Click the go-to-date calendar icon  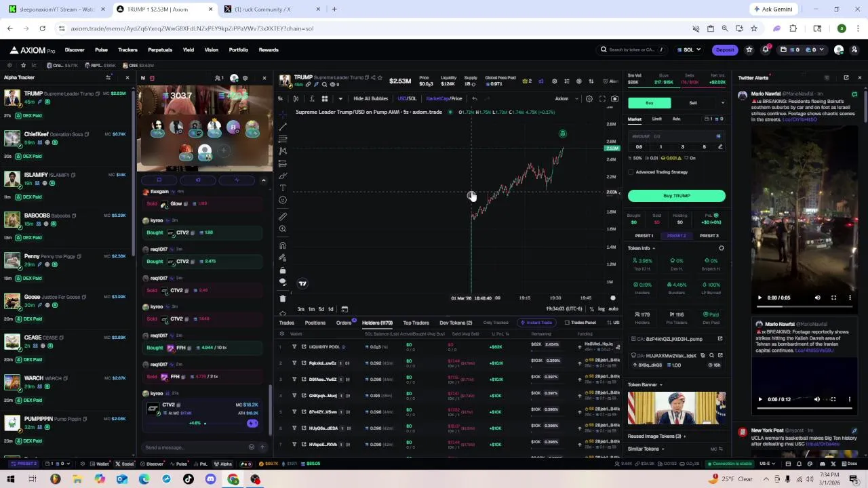tap(344, 309)
